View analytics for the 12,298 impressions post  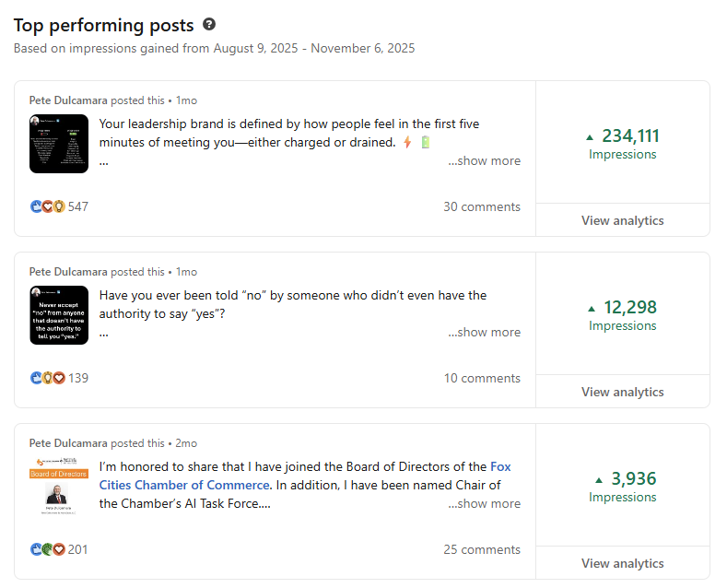coord(622,392)
